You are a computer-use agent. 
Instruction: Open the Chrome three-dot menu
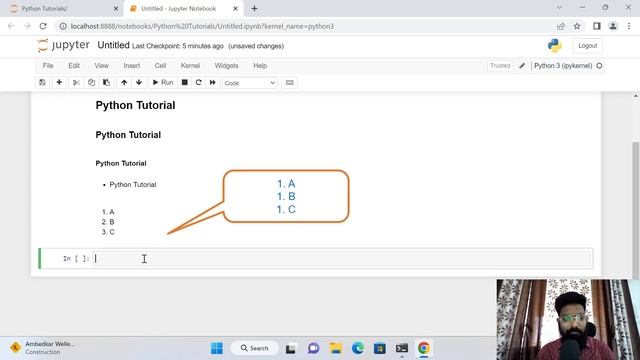point(629,26)
